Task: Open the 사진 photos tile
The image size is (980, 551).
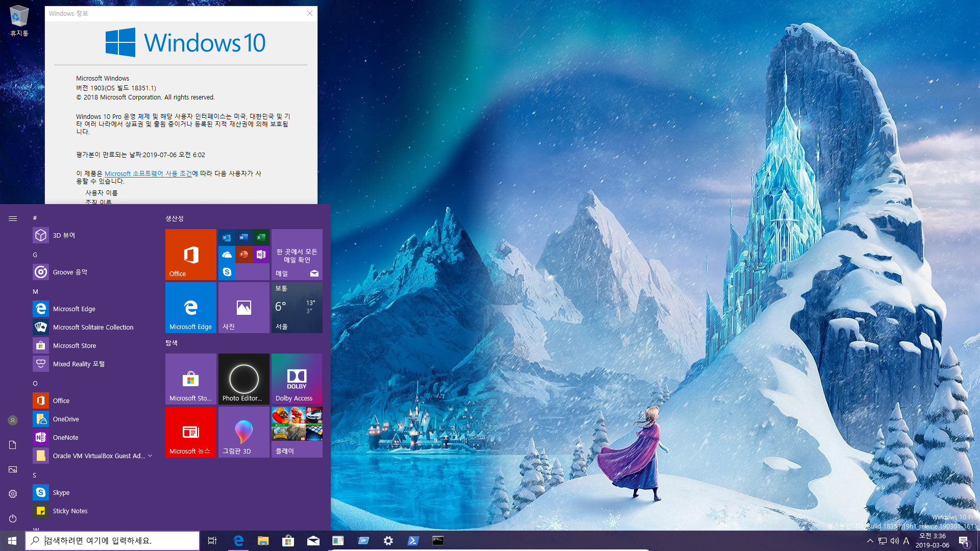Action: point(244,308)
